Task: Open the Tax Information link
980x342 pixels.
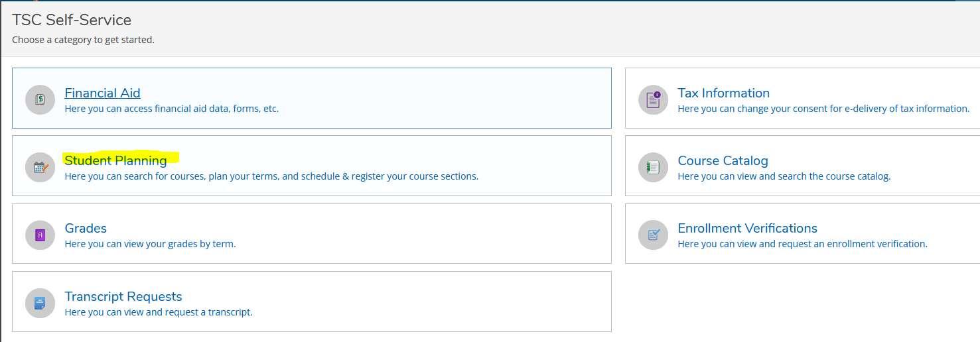Action: (x=723, y=93)
